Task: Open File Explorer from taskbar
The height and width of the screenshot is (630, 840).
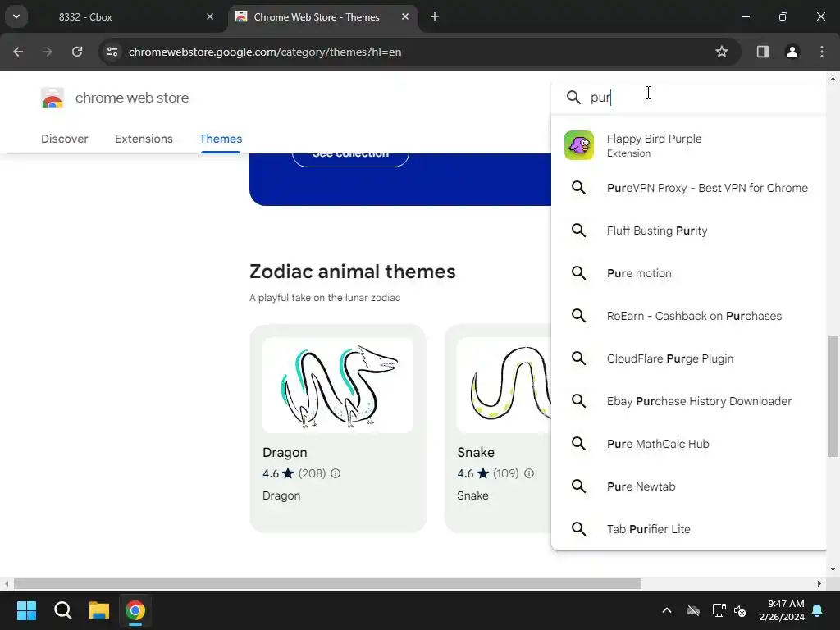Action: tap(99, 610)
